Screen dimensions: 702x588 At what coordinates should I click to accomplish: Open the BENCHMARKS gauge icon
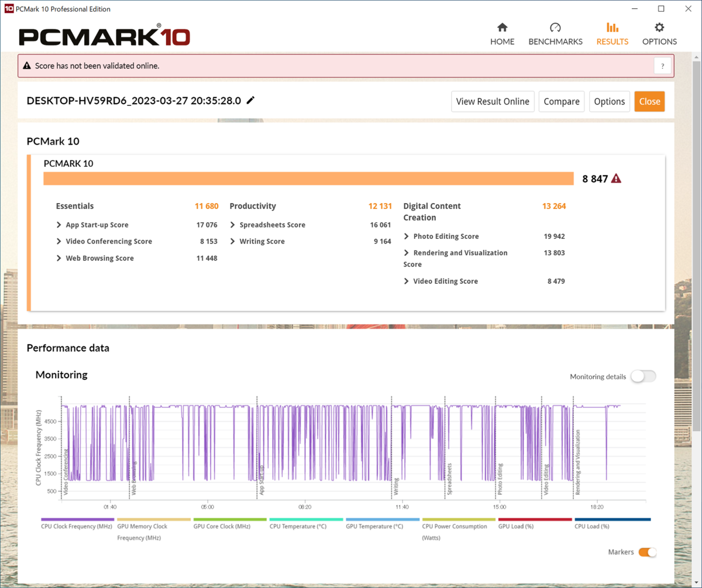pyautogui.click(x=555, y=27)
